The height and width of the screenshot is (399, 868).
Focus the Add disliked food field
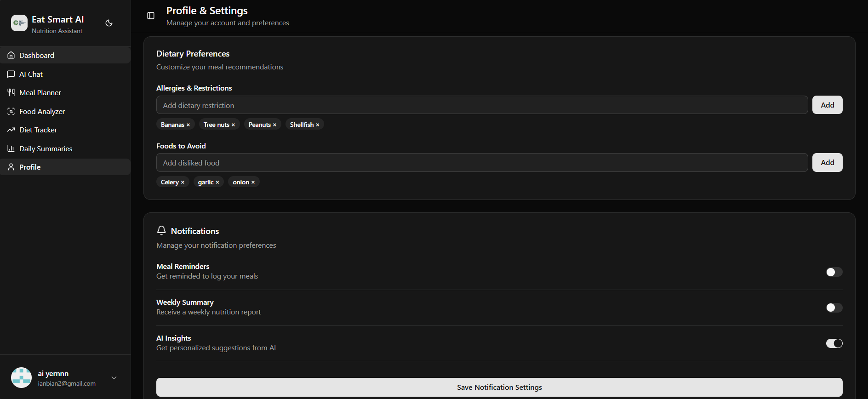pos(482,162)
